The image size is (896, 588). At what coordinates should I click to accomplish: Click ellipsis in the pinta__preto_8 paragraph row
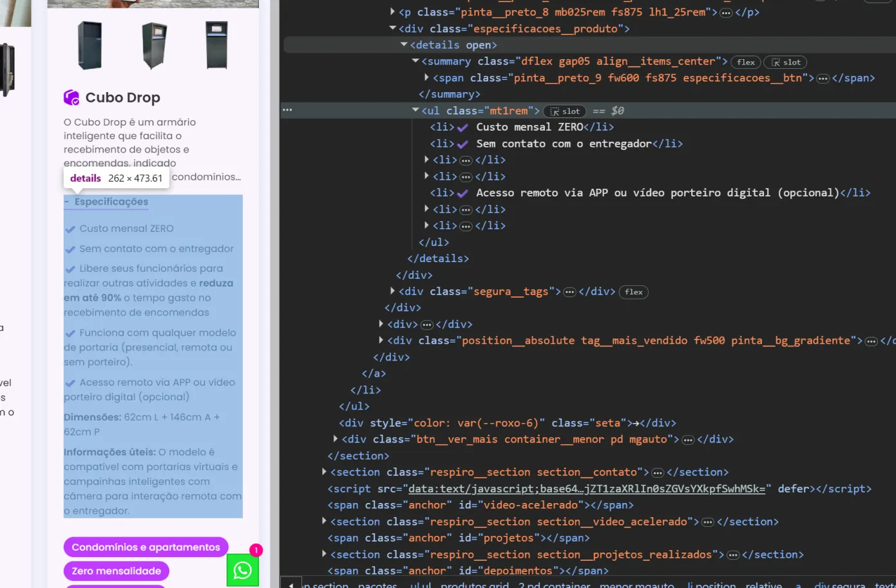726,13
